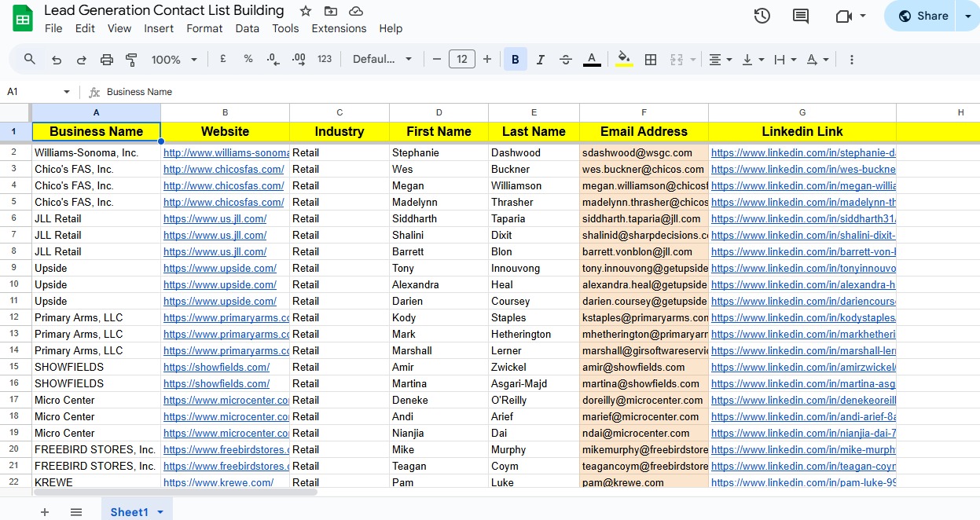
Task: Print the spreadsheet
Action: (107, 59)
